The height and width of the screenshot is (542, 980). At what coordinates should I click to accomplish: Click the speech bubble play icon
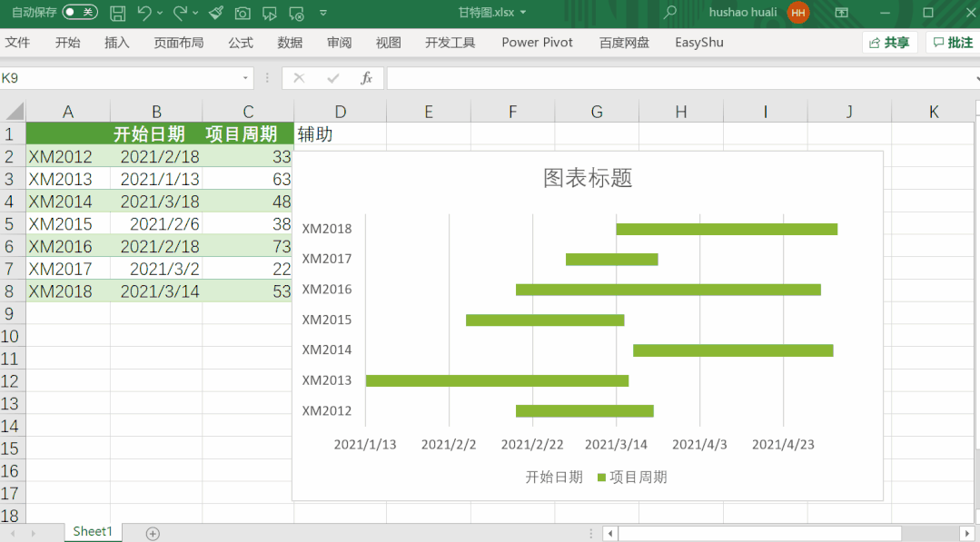(270, 13)
